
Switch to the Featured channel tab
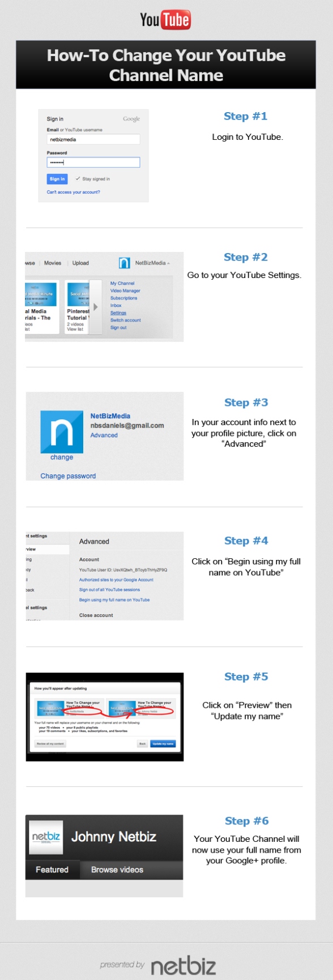coord(52,870)
